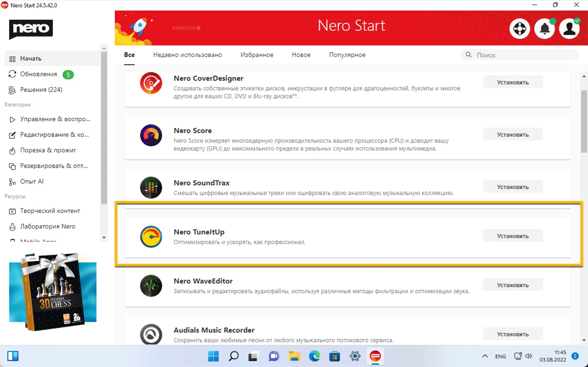Click the Nero TuneItUp app icon
This screenshot has width=588, height=367.
coord(151,237)
